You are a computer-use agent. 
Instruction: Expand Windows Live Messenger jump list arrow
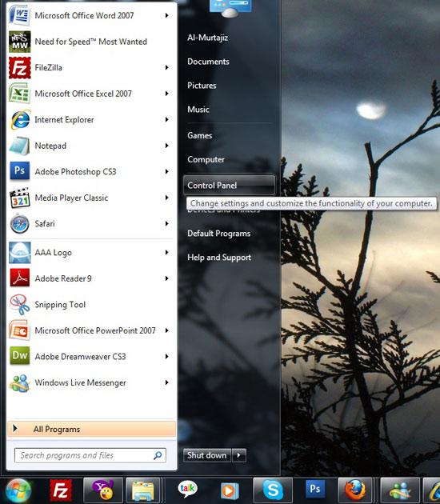point(167,382)
